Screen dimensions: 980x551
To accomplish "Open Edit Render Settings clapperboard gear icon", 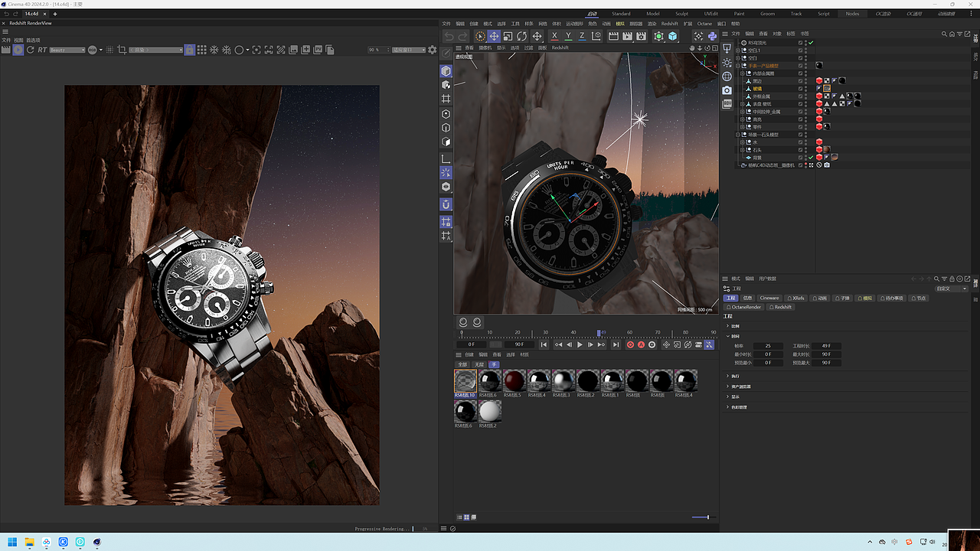I will pyautogui.click(x=641, y=36).
